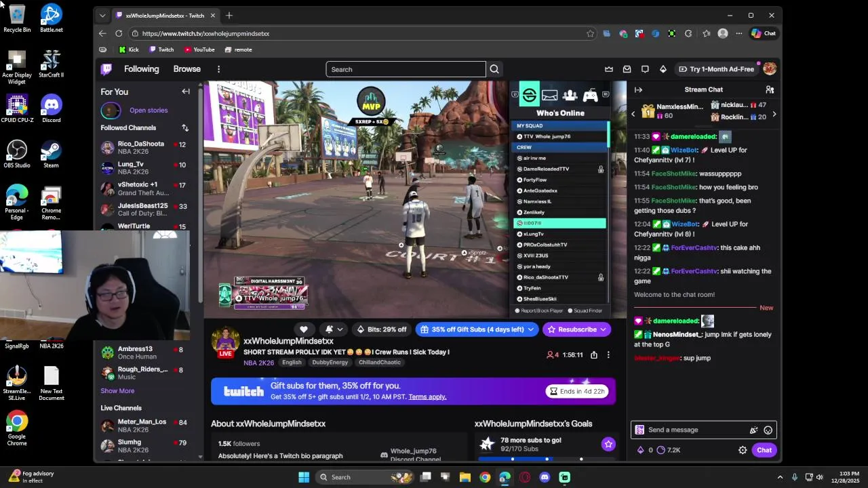Open the Twitch bookmark in favorites bar
868x488 pixels.
pyautogui.click(x=161, y=49)
